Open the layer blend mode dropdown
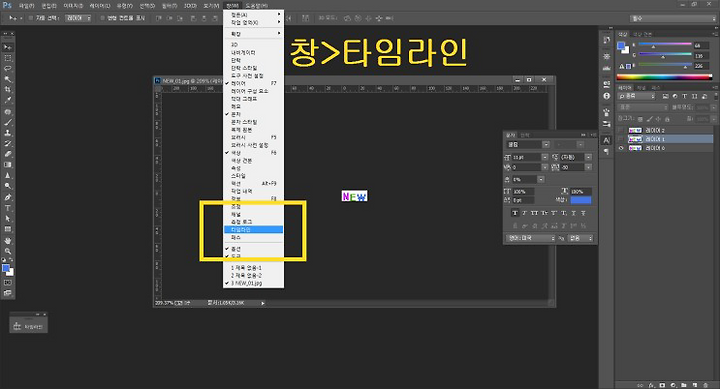The width and height of the screenshot is (720, 389). pos(643,107)
